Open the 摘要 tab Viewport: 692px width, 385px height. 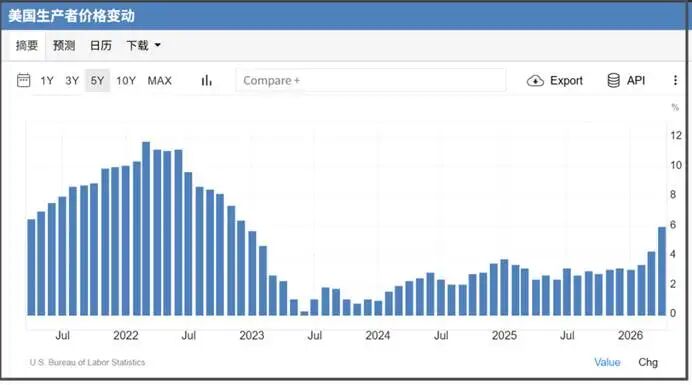(x=26, y=45)
